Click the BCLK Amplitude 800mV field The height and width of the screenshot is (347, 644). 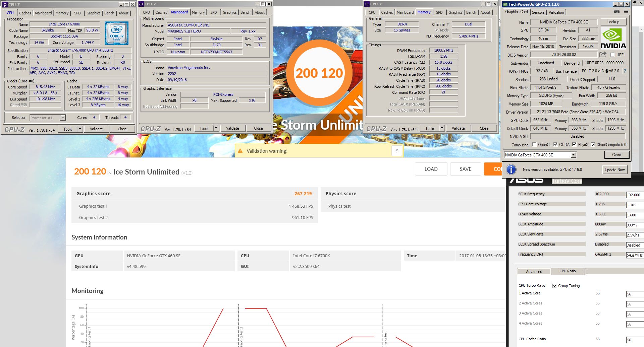point(635,225)
